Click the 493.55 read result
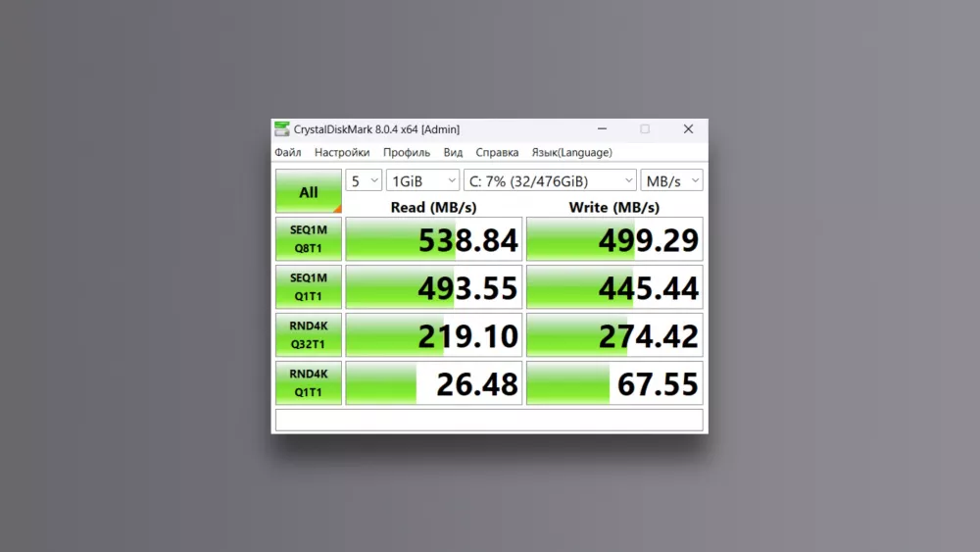The image size is (980, 552). click(434, 287)
